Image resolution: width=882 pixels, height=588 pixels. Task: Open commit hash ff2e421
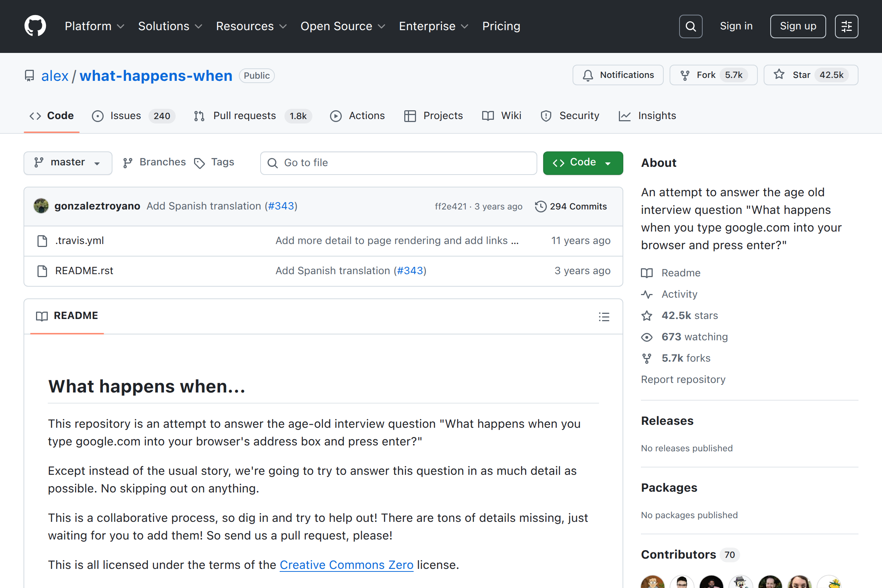click(x=451, y=207)
